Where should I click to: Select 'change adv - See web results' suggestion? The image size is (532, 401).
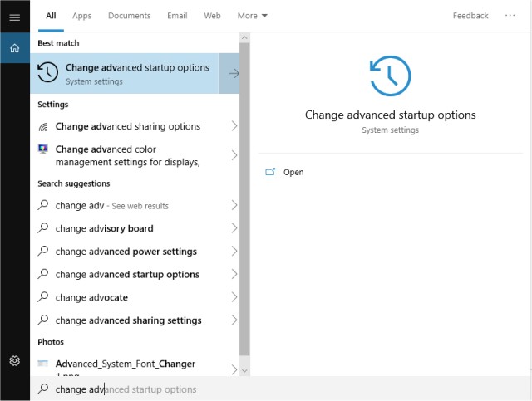click(135, 205)
